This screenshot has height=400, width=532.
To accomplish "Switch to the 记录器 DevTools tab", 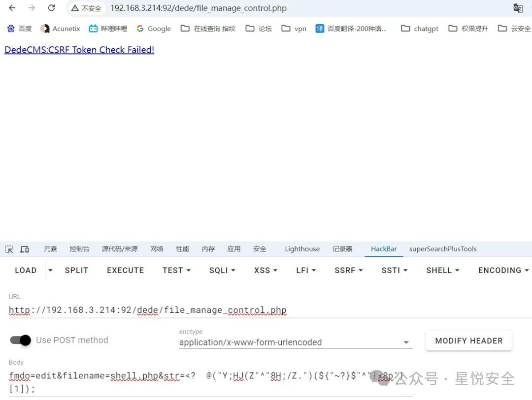I will pos(342,249).
